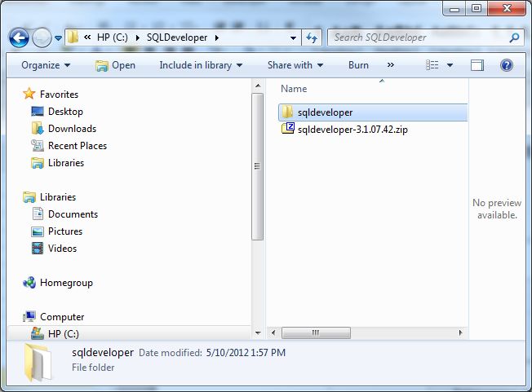
Task: Click navigation pane vertical scrollbar thumb
Action: (258, 166)
